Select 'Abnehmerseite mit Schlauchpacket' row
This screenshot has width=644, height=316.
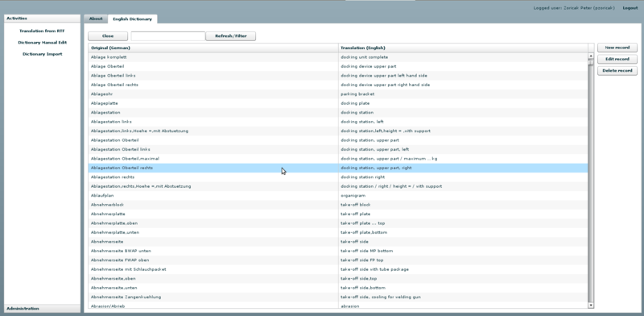(338, 269)
